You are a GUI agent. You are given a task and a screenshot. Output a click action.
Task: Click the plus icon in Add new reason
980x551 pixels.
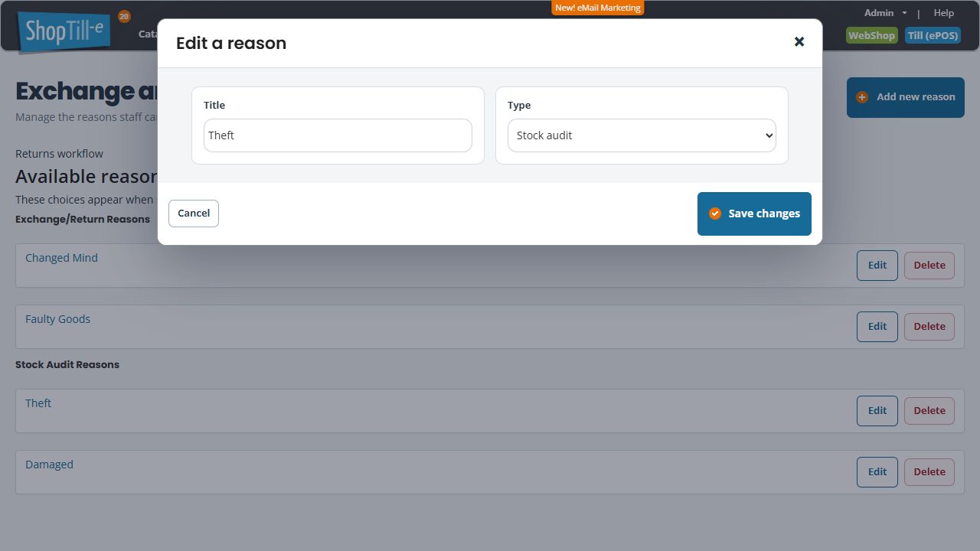pos(862,97)
